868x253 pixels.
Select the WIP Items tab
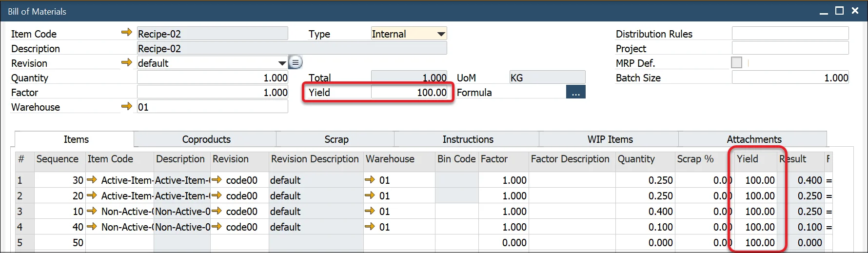pyautogui.click(x=610, y=139)
